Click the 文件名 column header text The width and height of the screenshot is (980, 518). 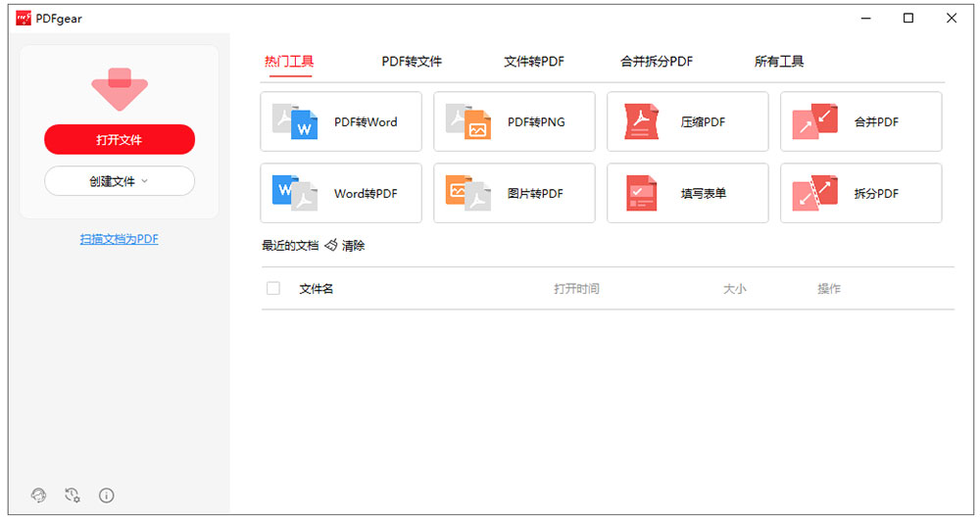[317, 289]
